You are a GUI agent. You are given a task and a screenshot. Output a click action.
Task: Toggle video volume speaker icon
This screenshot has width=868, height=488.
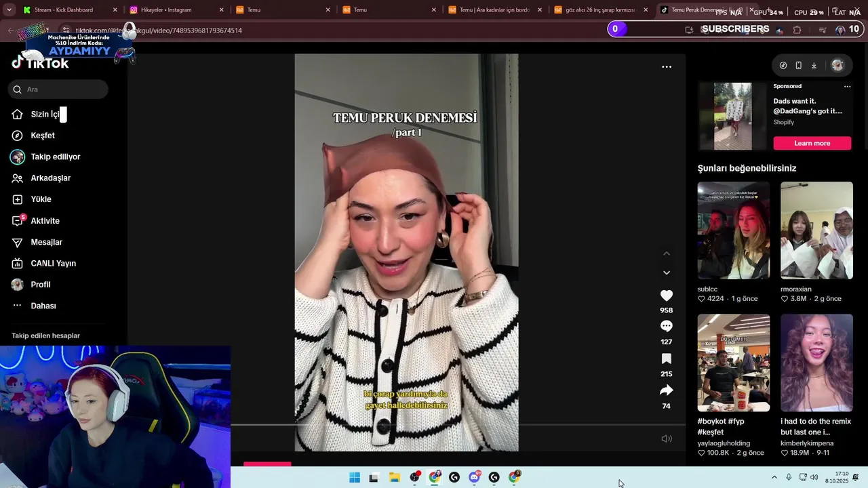coord(667,439)
